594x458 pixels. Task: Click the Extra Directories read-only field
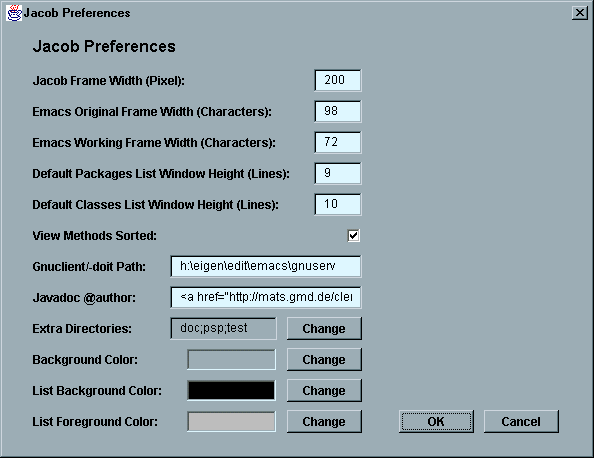[x=224, y=328]
